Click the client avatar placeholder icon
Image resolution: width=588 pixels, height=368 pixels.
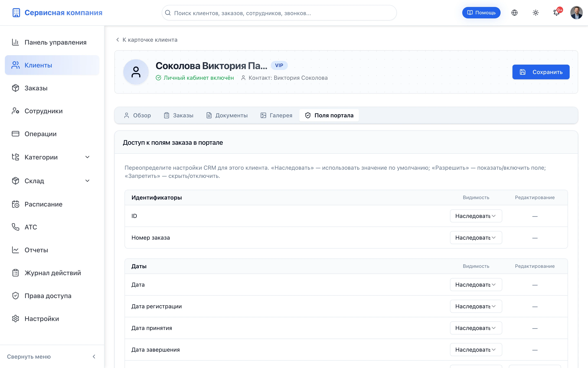click(136, 72)
